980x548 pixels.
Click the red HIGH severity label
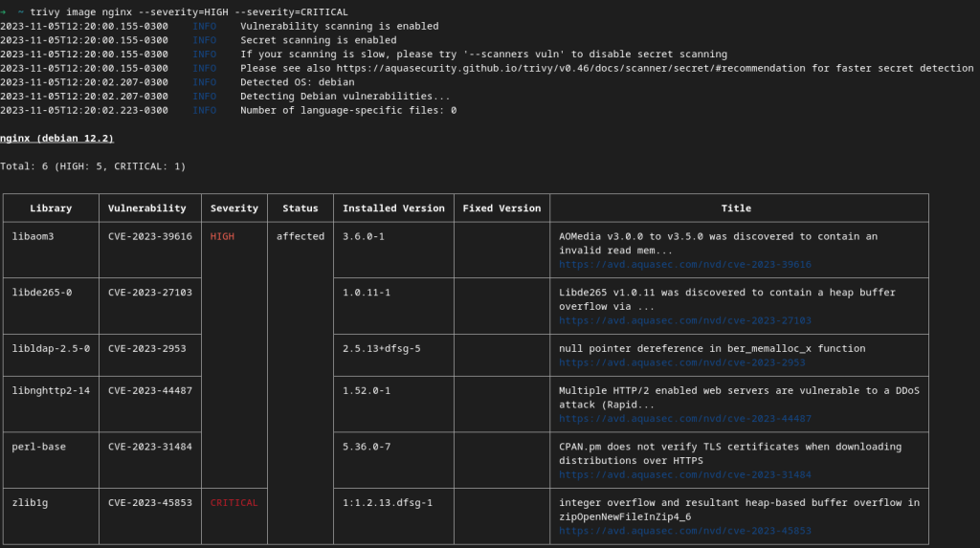coord(222,236)
